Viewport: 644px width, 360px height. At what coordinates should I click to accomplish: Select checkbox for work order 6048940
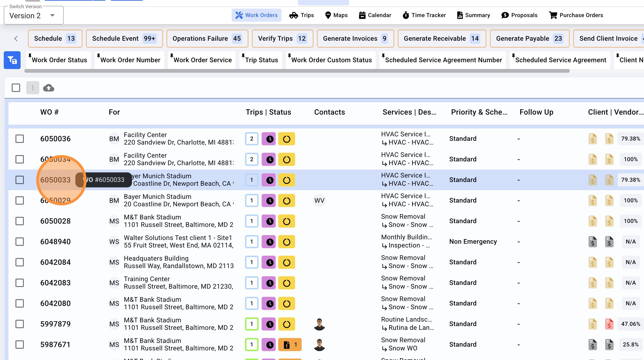point(19,242)
